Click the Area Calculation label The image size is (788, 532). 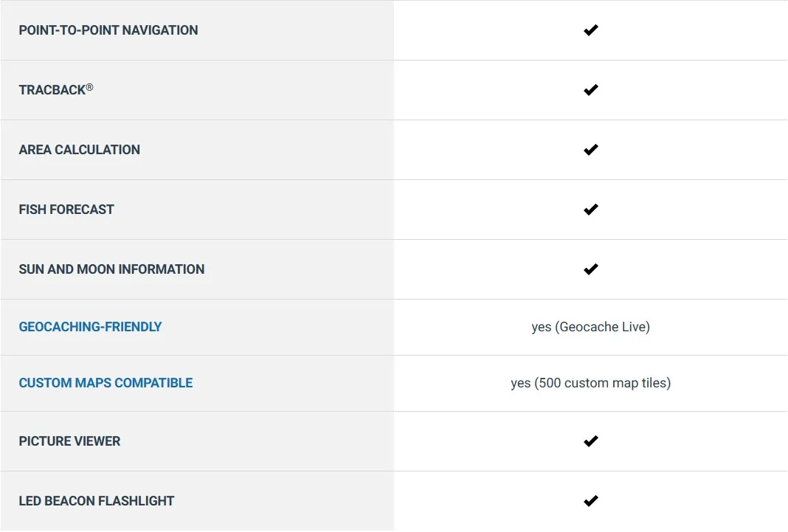point(79,150)
